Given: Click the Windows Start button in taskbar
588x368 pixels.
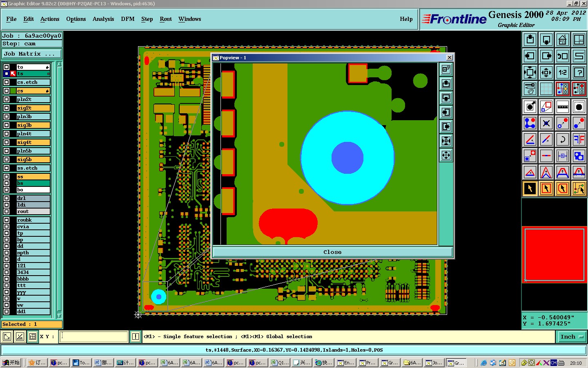Looking at the screenshot, I should (11, 363).
